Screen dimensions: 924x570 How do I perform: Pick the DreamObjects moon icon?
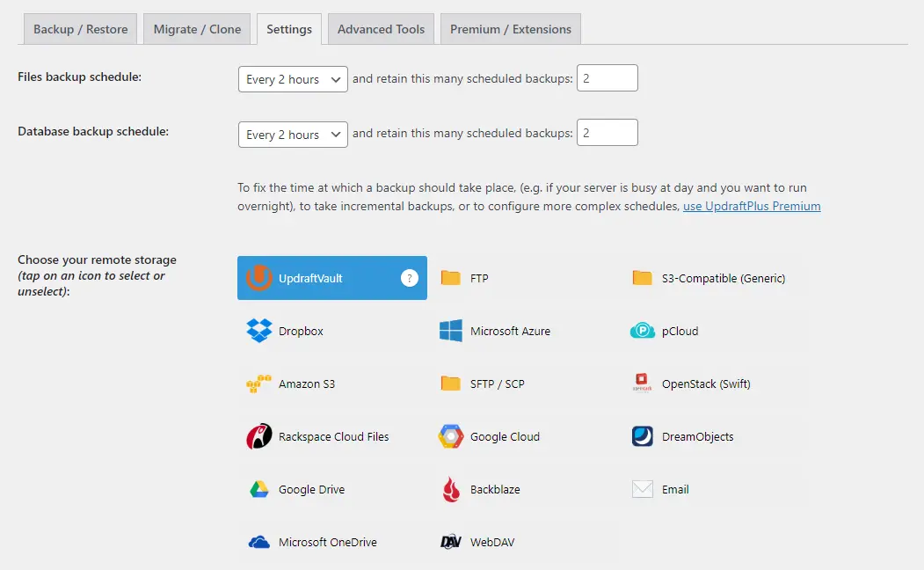(x=643, y=436)
